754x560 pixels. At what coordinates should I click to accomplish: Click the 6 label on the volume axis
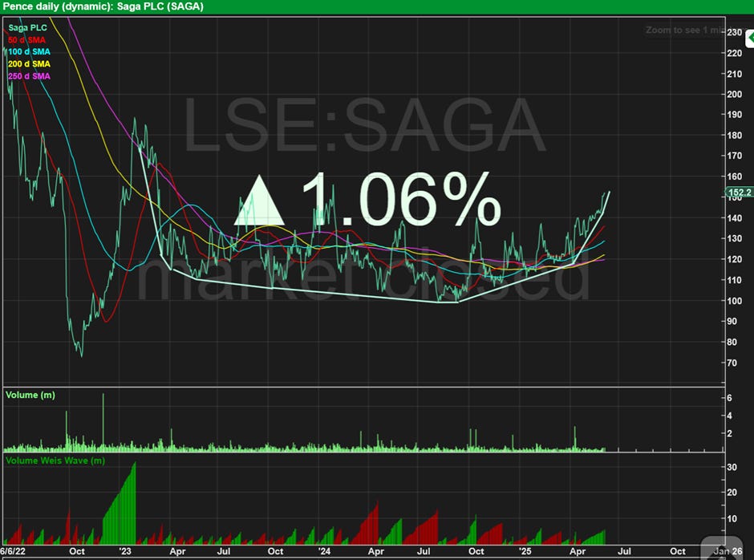coord(729,398)
